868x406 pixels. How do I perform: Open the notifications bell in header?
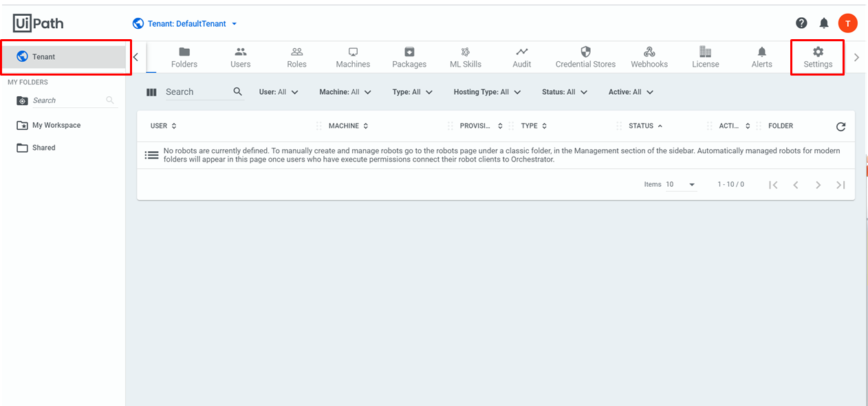tap(824, 23)
